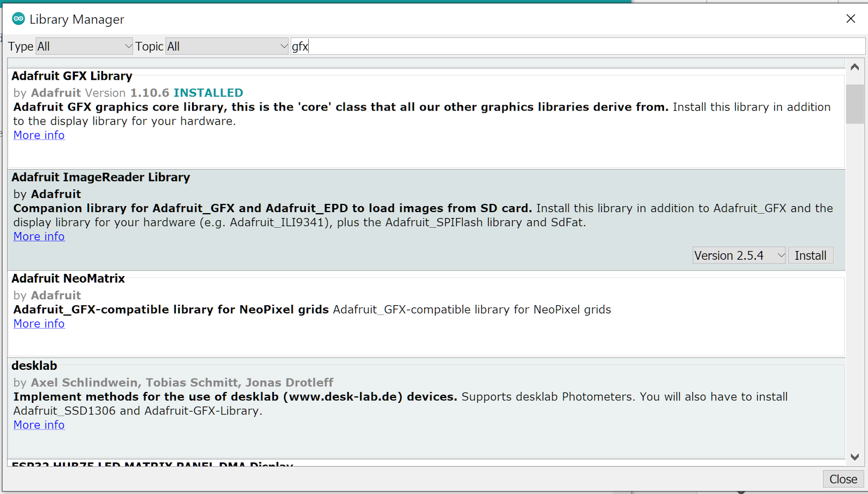The image size is (868, 494).
Task: Close the Library Manager with X button
Action: (x=851, y=19)
